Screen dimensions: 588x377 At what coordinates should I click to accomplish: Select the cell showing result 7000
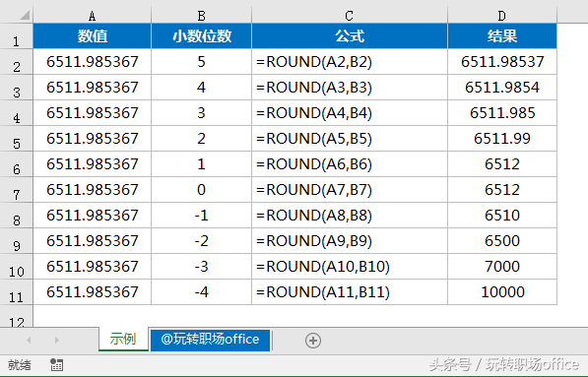tap(501, 267)
